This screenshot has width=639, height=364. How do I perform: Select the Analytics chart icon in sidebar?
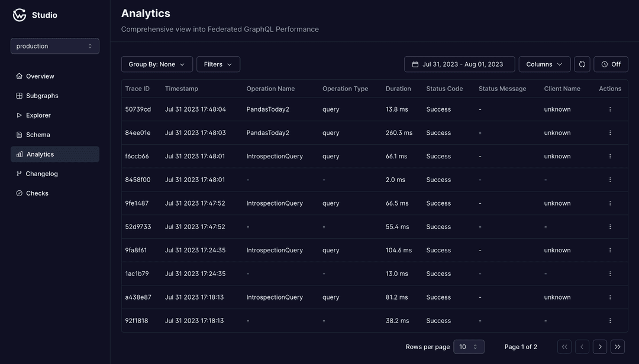coord(19,154)
